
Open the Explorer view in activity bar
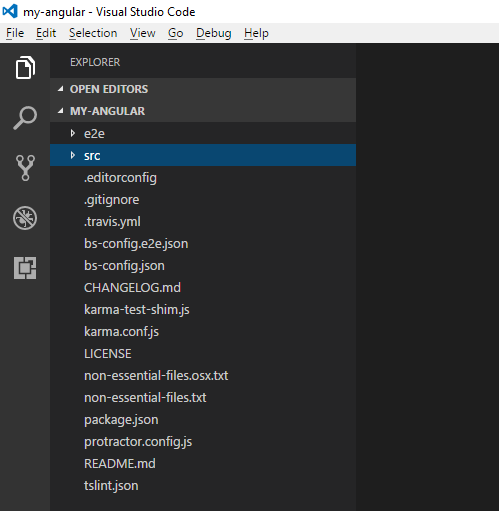coord(25,68)
